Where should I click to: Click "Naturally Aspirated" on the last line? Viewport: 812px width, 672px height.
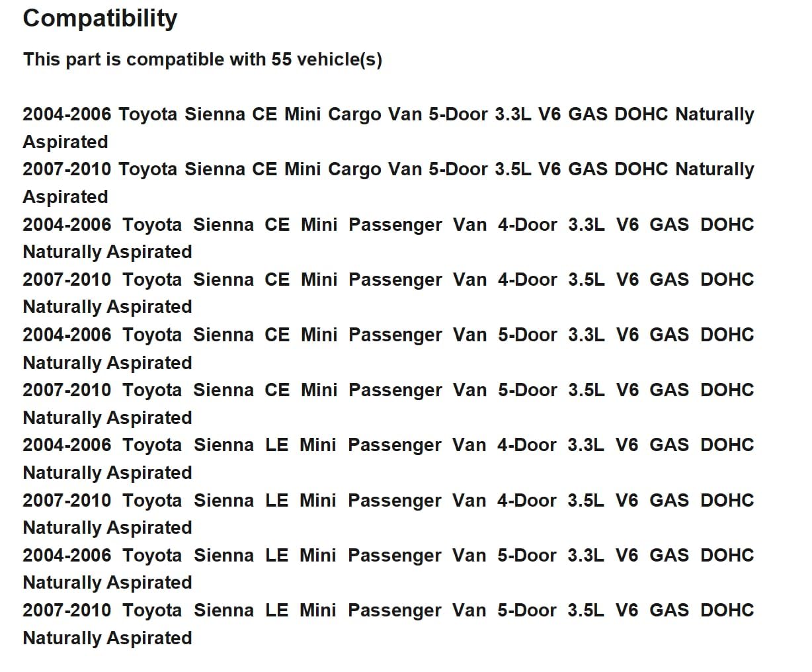(107, 638)
